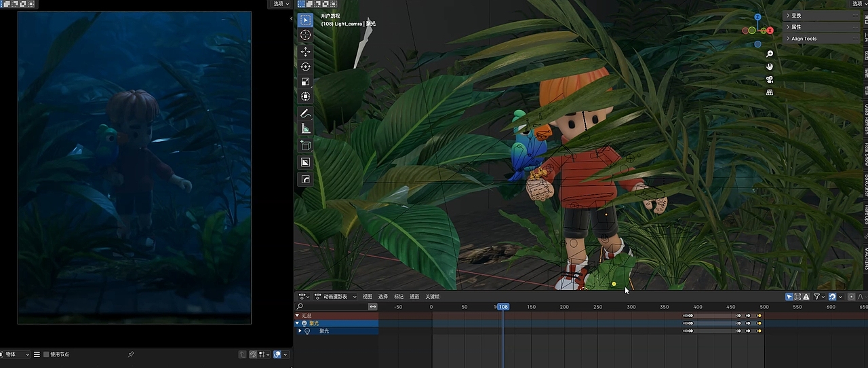
Task: Open the 动画摄影表 mode dropdown
Action: click(x=336, y=297)
